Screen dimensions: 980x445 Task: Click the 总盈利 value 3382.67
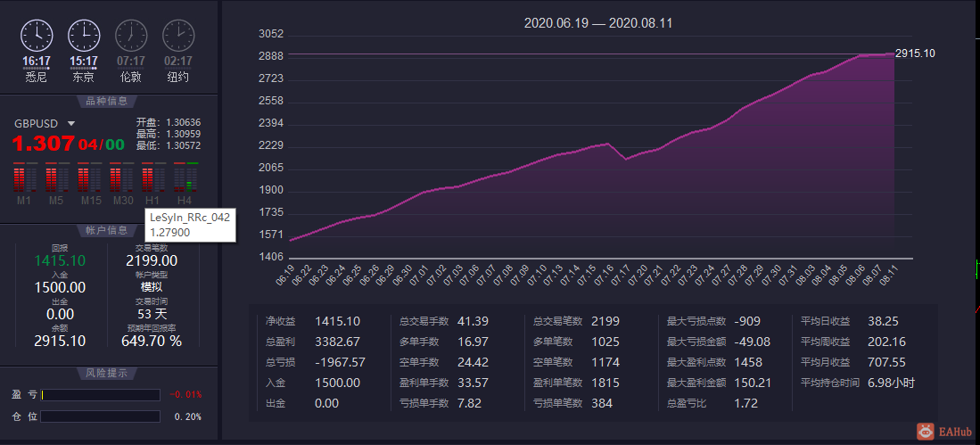tap(337, 342)
